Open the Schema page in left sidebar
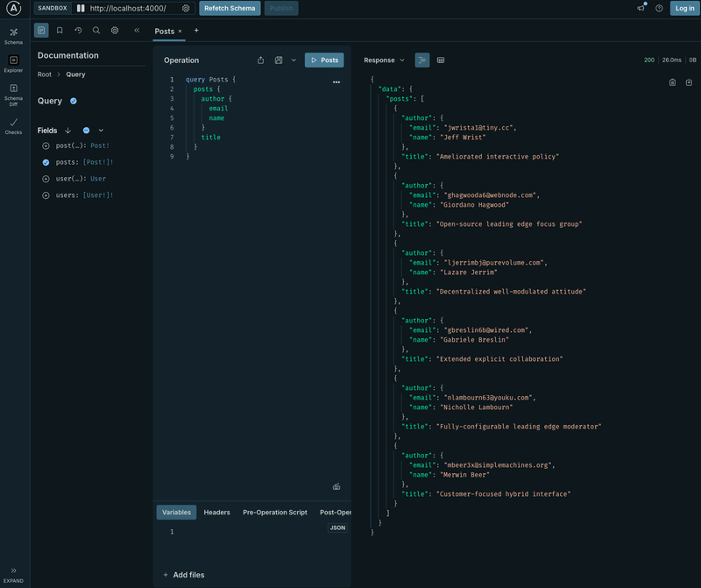This screenshot has height=588, width=701. click(13, 35)
